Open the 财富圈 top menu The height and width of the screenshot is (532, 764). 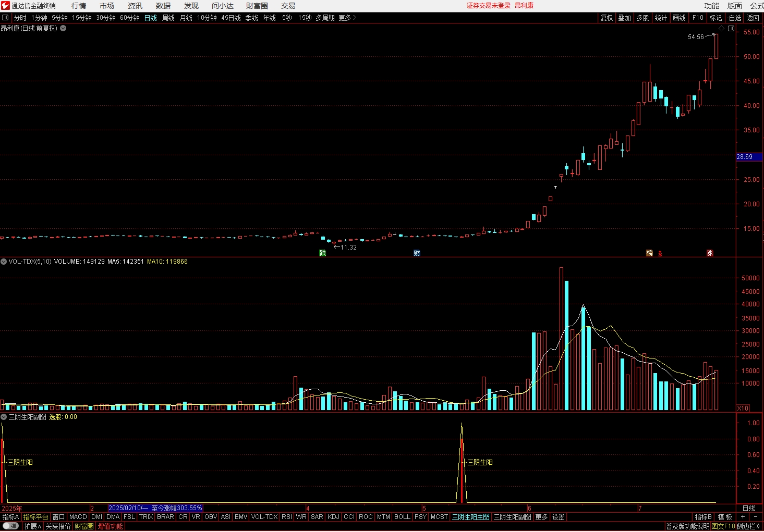pyautogui.click(x=257, y=6)
